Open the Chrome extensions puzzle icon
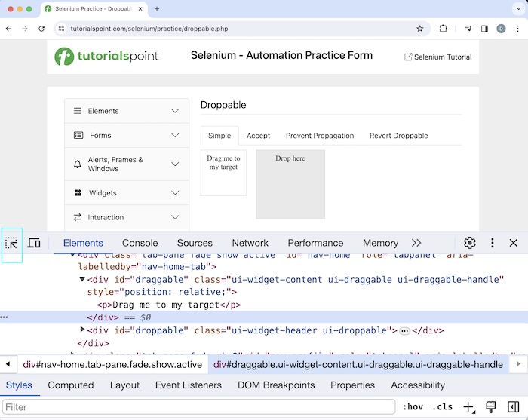The height and width of the screenshot is (420, 528). click(444, 29)
